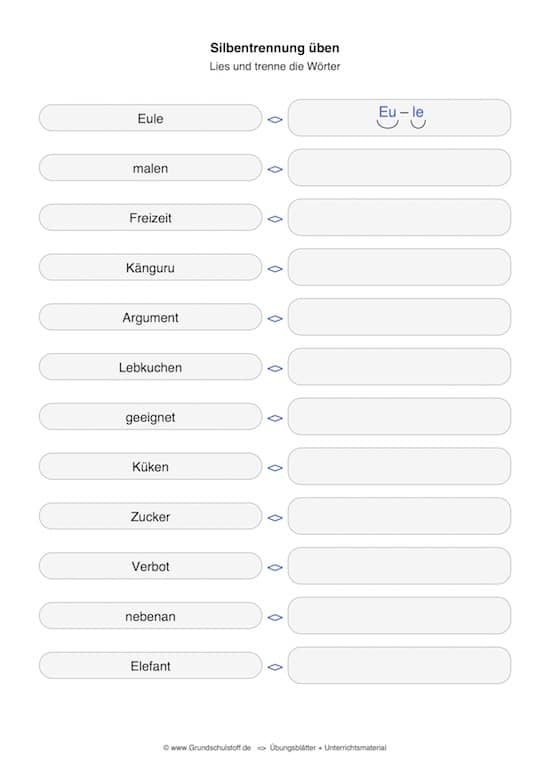Click the word box labeled Argument
Viewport: 550px width, 778px height.
(150, 317)
